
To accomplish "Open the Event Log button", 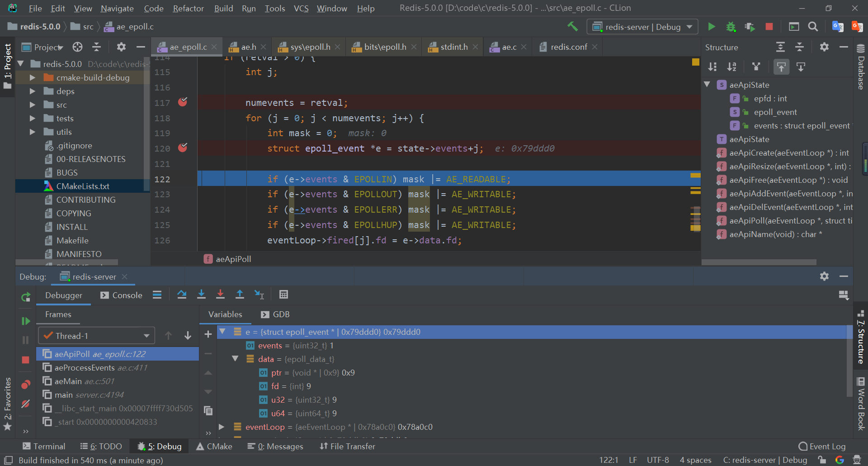I will pyautogui.click(x=822, y=447).
